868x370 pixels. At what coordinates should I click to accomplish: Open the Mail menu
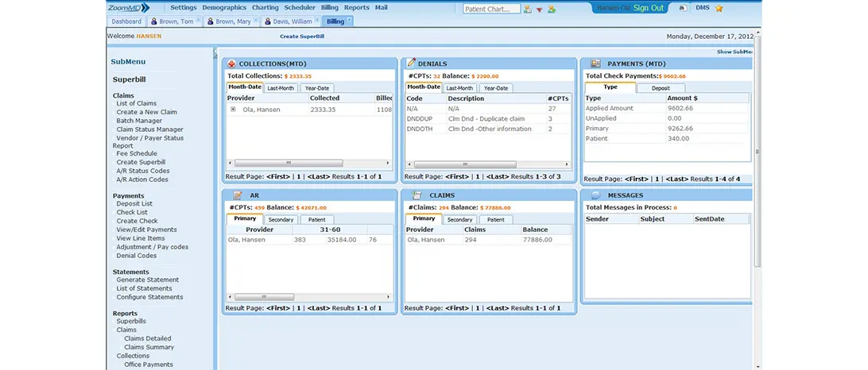(381, 8)
